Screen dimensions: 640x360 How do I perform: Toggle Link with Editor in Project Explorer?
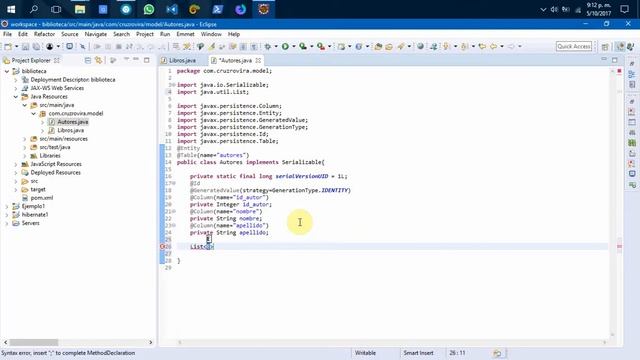coord(98,60)
